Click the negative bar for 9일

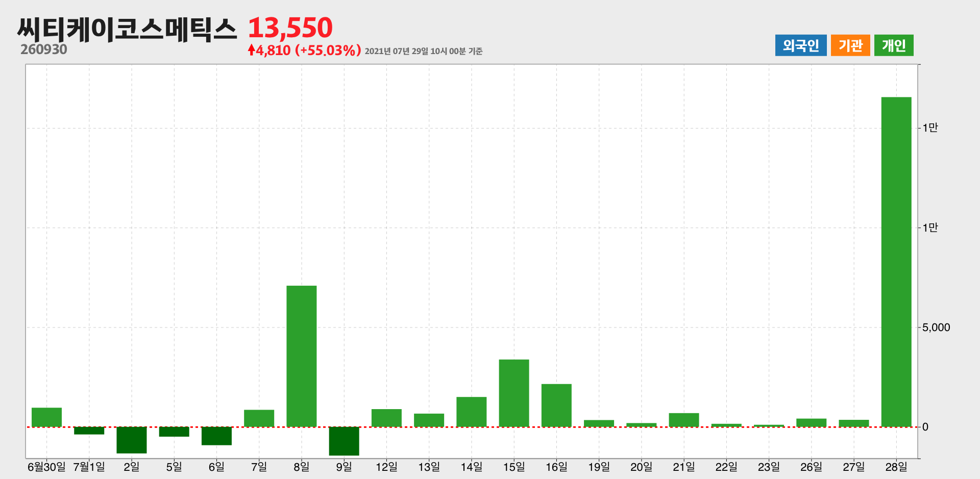coord(344,441)
